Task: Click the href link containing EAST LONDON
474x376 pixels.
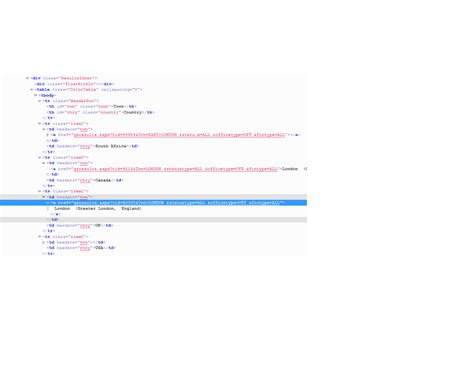Action: 179,135
